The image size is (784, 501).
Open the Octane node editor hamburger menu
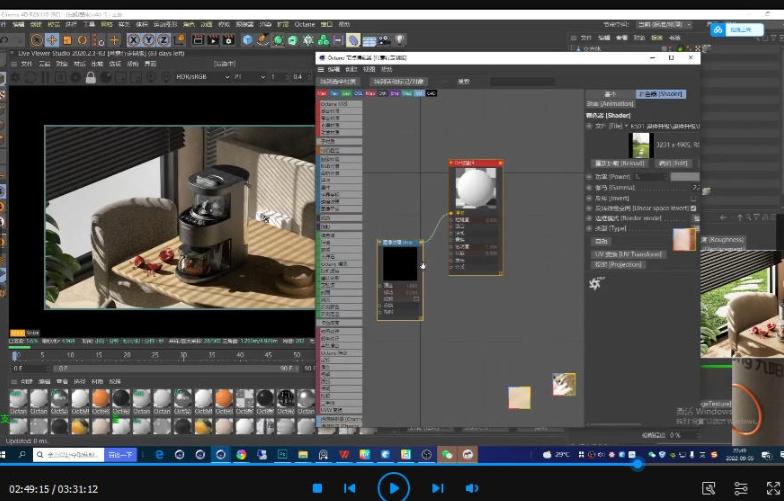pyautogui.click(x=322, y=69)
